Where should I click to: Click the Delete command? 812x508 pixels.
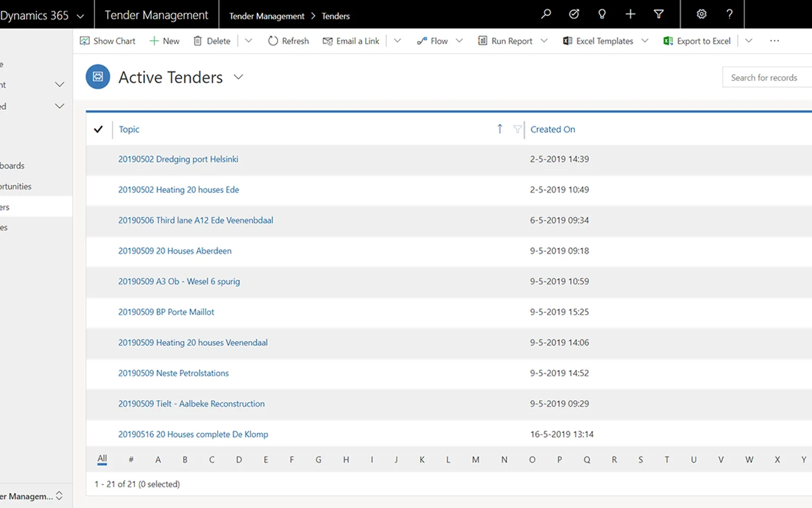point(212,41)
